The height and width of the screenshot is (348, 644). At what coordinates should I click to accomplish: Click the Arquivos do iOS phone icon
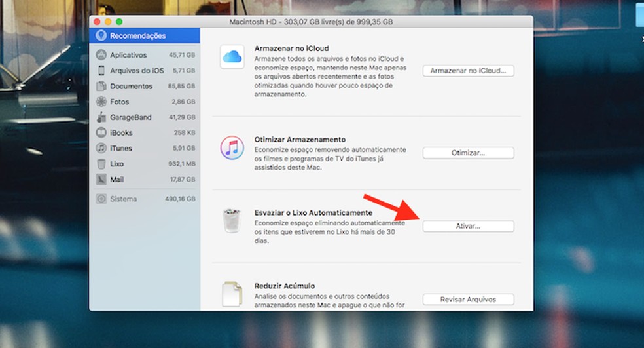101,70
